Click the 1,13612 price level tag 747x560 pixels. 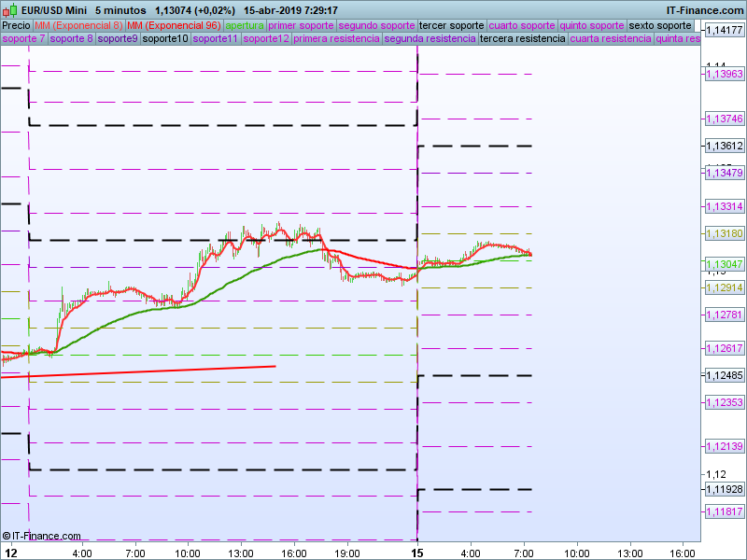[x=723, y=147]
